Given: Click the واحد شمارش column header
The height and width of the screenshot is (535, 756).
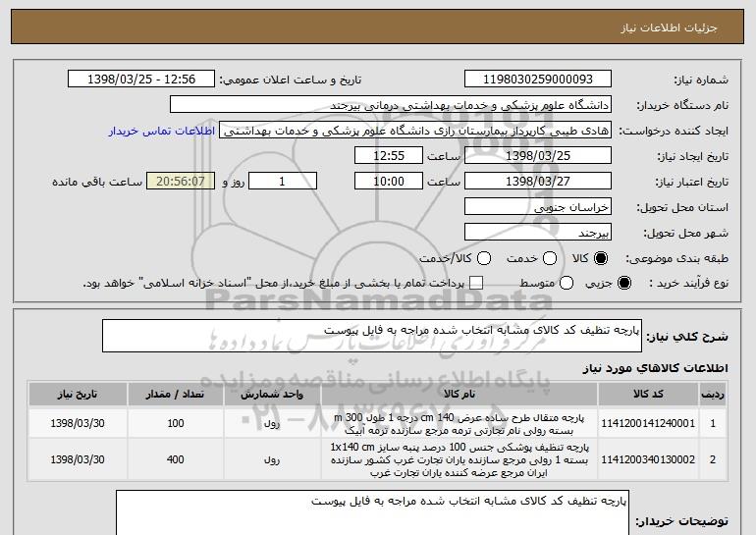Looking at the screenshot, I should point(272,395).
